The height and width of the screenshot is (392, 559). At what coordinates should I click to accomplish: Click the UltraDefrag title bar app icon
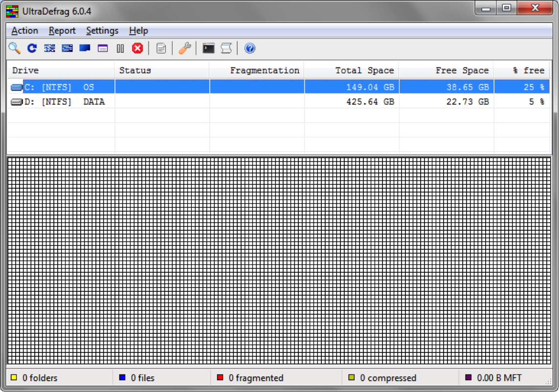tap(12, 11)
